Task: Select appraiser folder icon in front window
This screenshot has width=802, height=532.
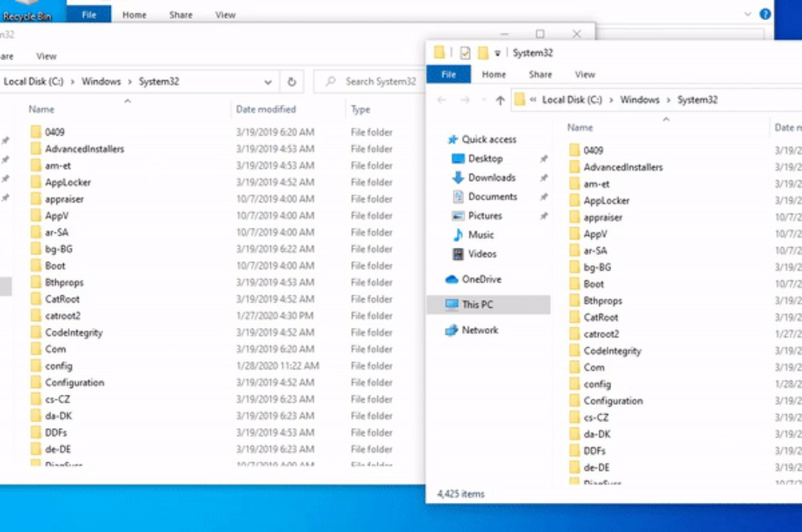Action: [574, 217]
